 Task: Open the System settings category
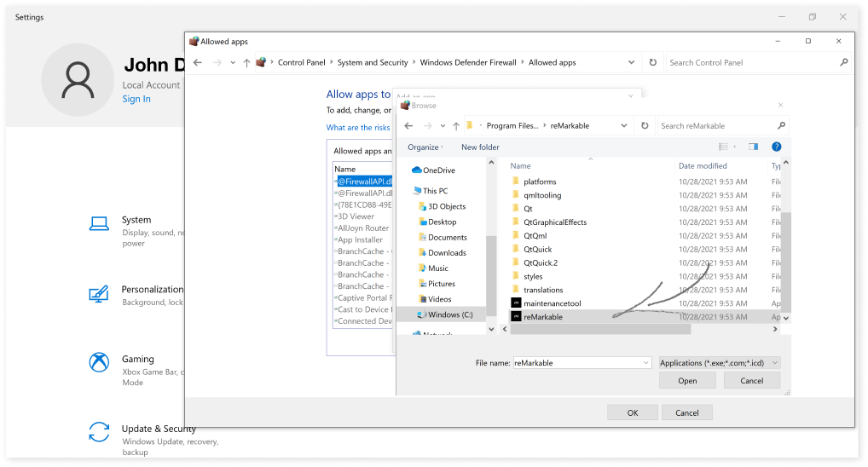click(x=136, y=220)
